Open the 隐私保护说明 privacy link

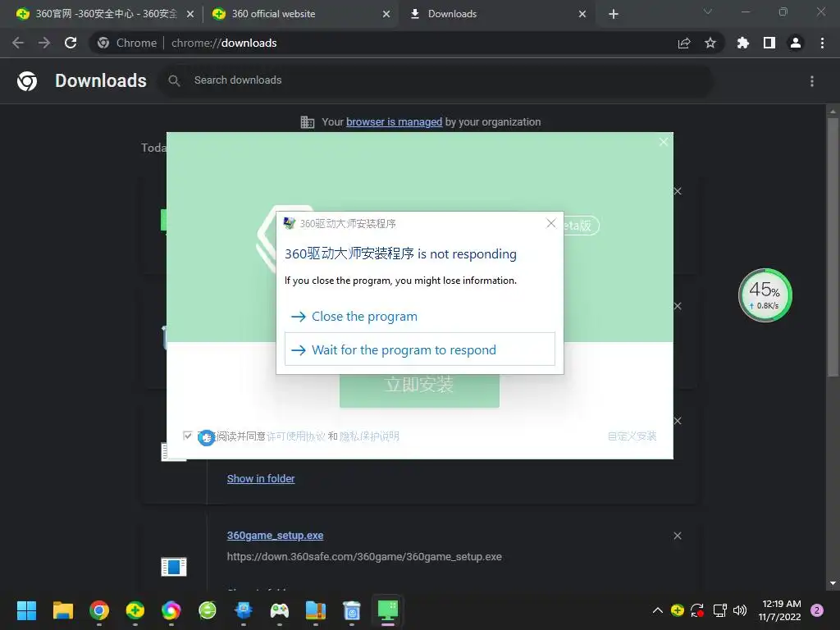[x=369, y=436]
